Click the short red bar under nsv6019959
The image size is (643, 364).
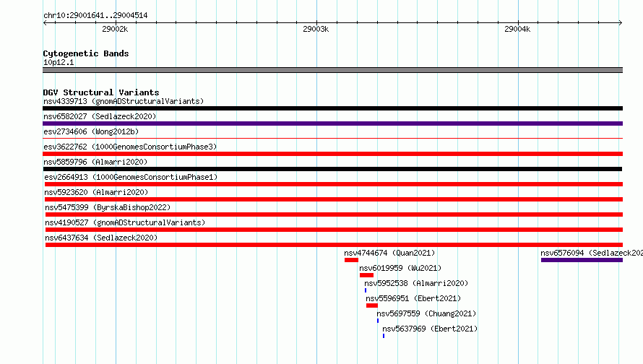366,275
